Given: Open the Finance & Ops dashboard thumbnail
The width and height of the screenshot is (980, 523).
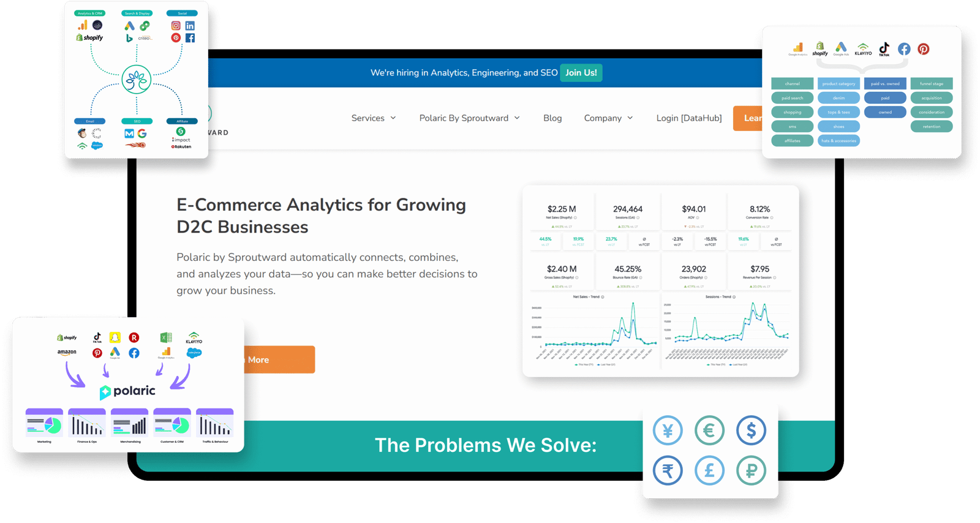Looking at the screenshot, I should (x=87, y=424).
